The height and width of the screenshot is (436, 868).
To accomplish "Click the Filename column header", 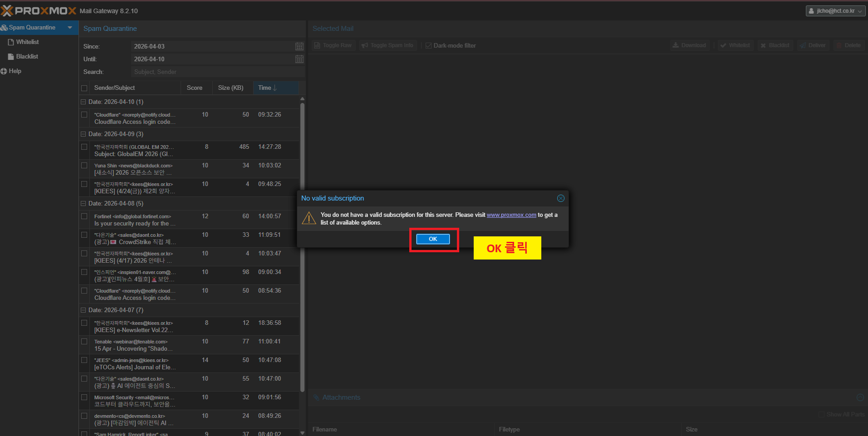I will click(x=401, y=429).
